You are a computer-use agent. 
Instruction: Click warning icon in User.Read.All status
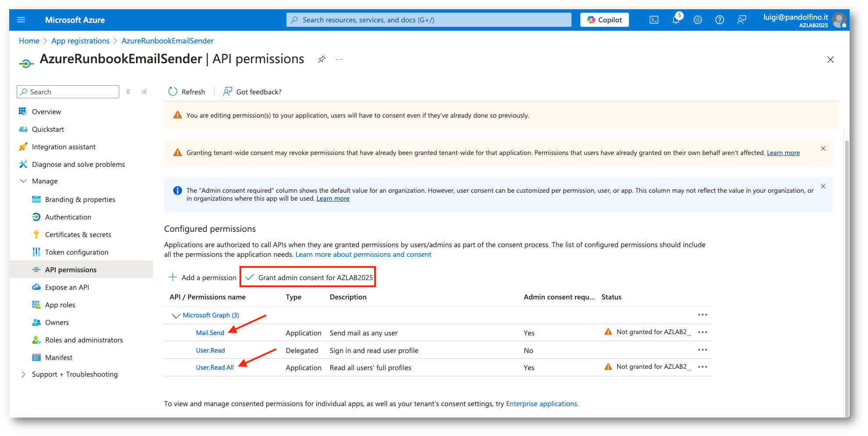coord(608,367)
